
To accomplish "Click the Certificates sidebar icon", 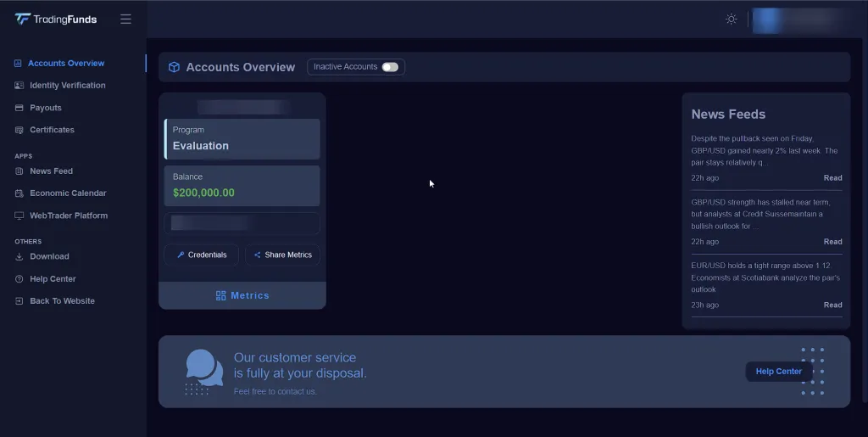I will 19,130.
